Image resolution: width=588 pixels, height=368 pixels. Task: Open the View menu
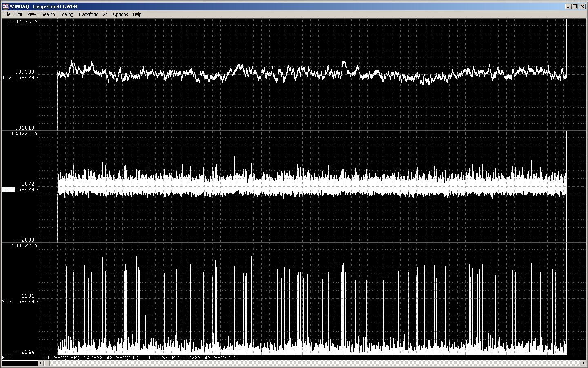pyautogui.click(x=32, y=14)
